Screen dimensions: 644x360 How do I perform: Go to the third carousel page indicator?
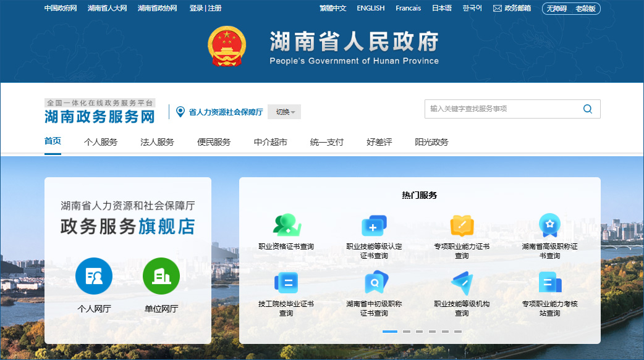point(419,331)
